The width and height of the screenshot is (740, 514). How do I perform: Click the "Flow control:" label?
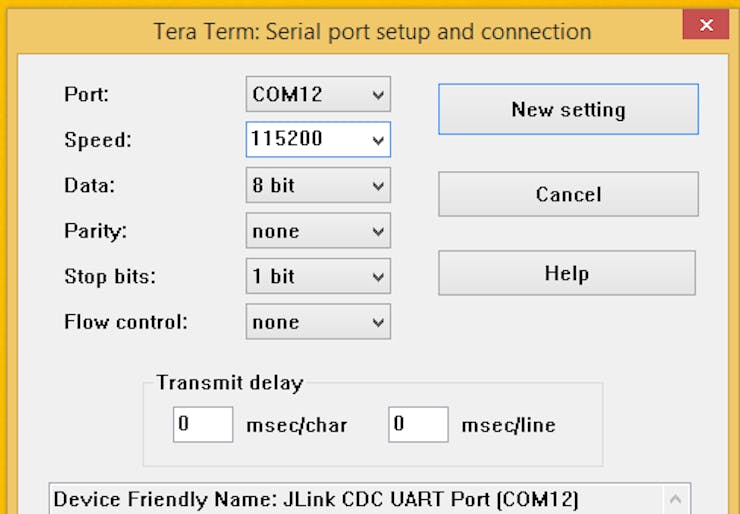point(126,322)
